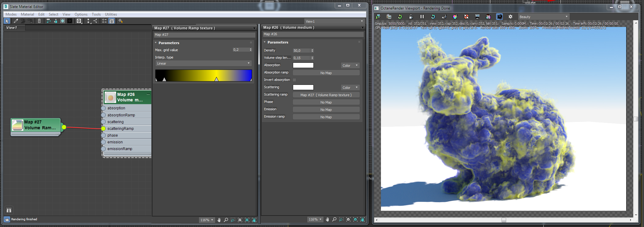Click the Volume step length field

(301, 58)
